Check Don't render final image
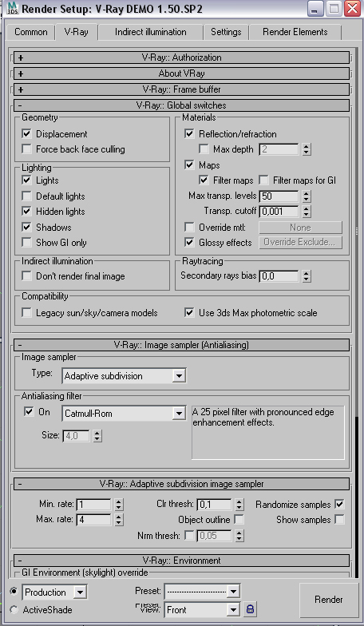 (27, 276)
